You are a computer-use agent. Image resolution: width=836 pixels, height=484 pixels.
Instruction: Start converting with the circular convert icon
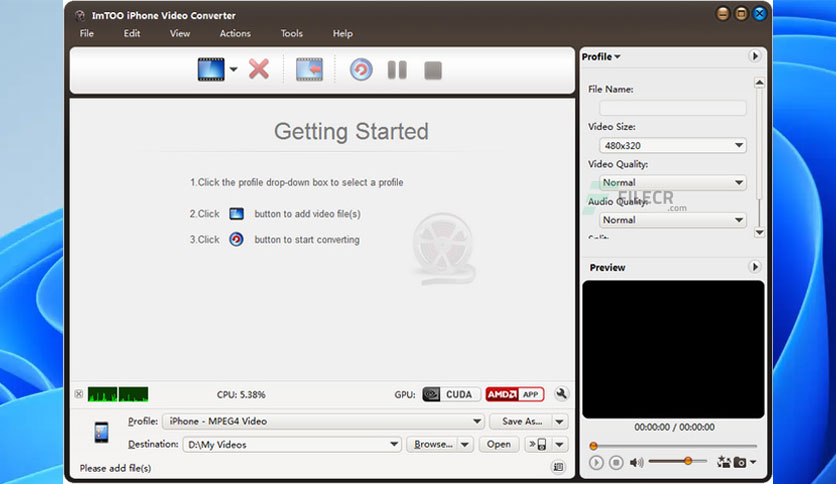tap(361, 70)
